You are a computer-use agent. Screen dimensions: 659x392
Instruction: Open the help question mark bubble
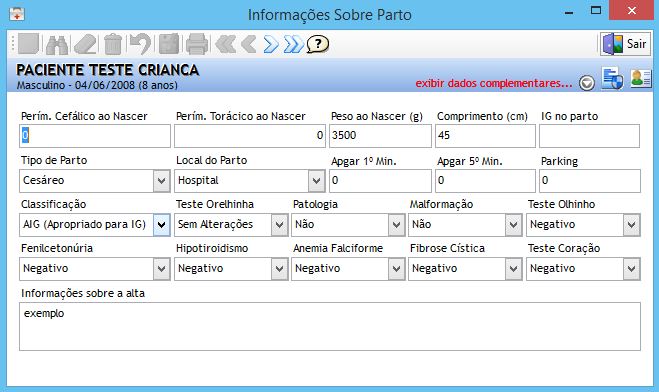[318, 44]
